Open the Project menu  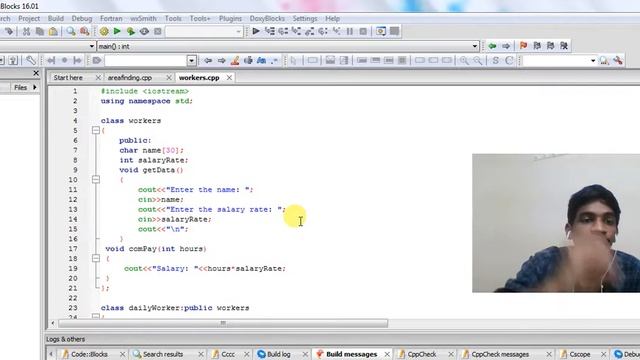(x=29, y=18)
